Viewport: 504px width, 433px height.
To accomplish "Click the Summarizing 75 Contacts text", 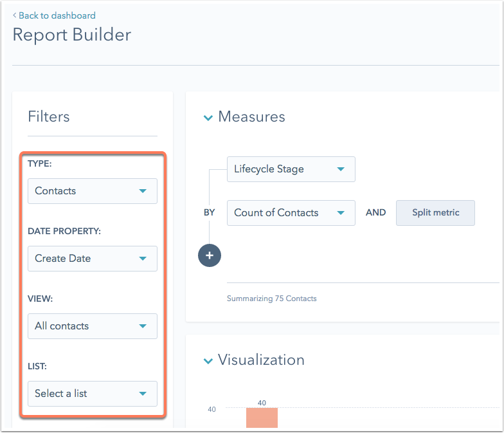I will pos(272,299).
